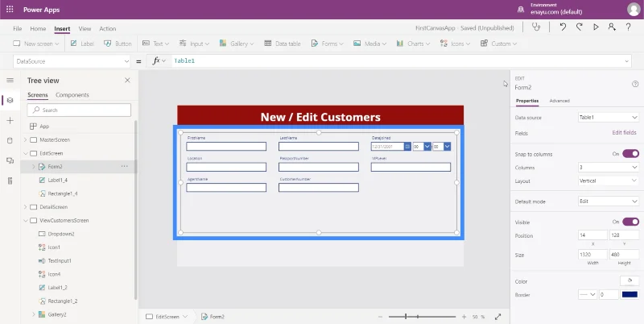Image resolution: width=644 pixels, height=324 pixels.
Task: Open the Form2 more options ellipsis
Action: click(125, 167)
